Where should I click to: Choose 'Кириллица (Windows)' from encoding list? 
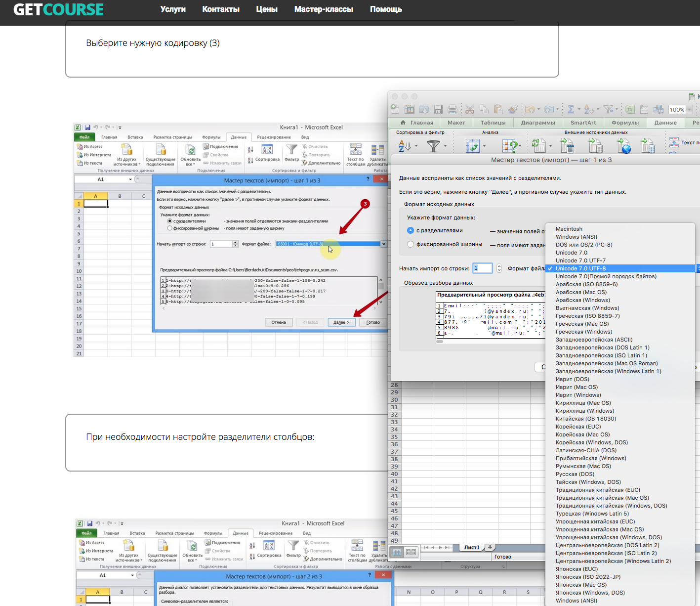pyautogui.click(x=585, y=411)
